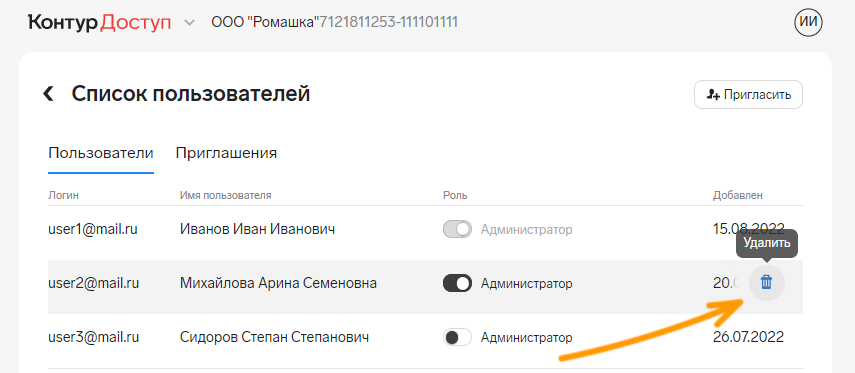Screen dimensions: 855x373
Task: Click the Контур Доступ logo
Action: pos(99,22)
